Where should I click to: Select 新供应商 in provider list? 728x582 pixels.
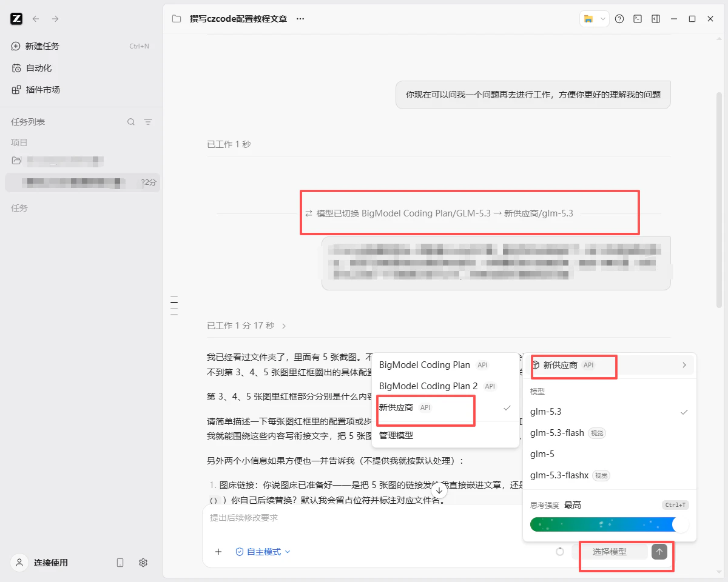[445, 408]
